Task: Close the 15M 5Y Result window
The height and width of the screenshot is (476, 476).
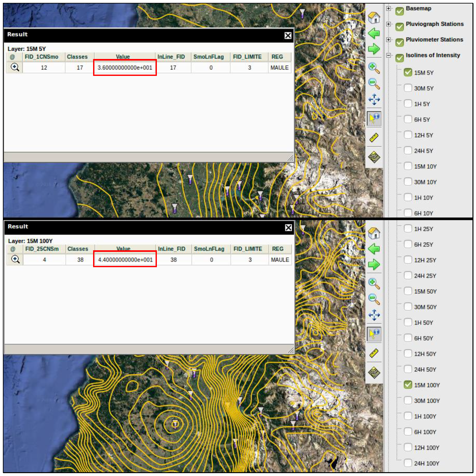Action: [x=288, y=35]
